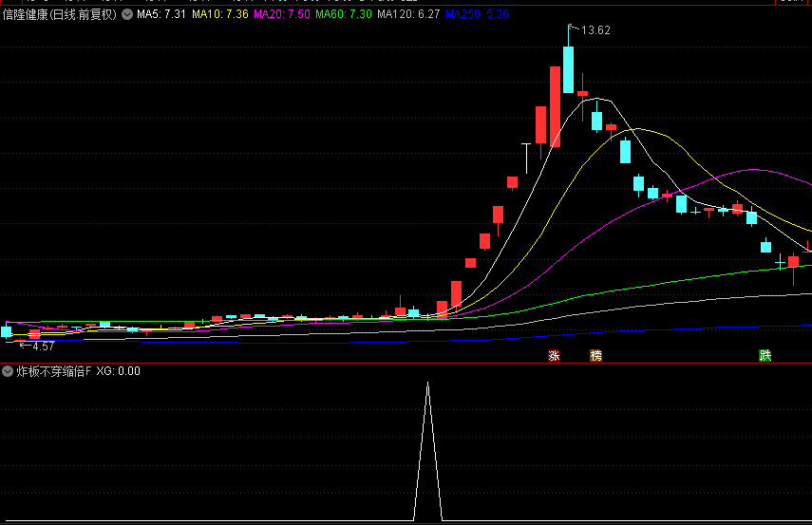The width and height of the screenshot is (812, 525).
Task: Click the 炸板不穿缩倍F indicator name
Action: point(54,371)
